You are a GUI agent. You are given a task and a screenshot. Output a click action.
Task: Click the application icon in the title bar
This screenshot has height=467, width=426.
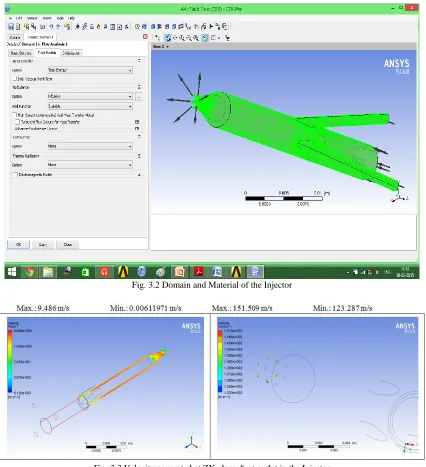click(8, 9)
